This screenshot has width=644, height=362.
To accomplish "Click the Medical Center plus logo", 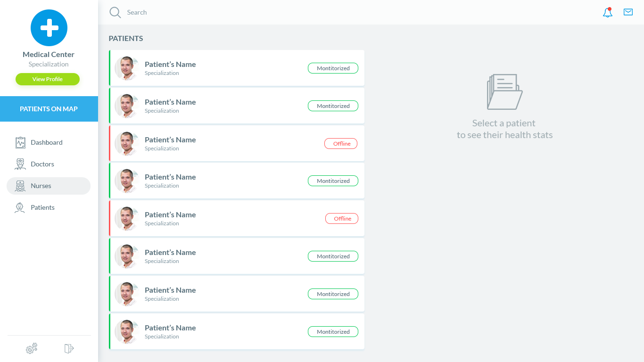I will (49, 28).
